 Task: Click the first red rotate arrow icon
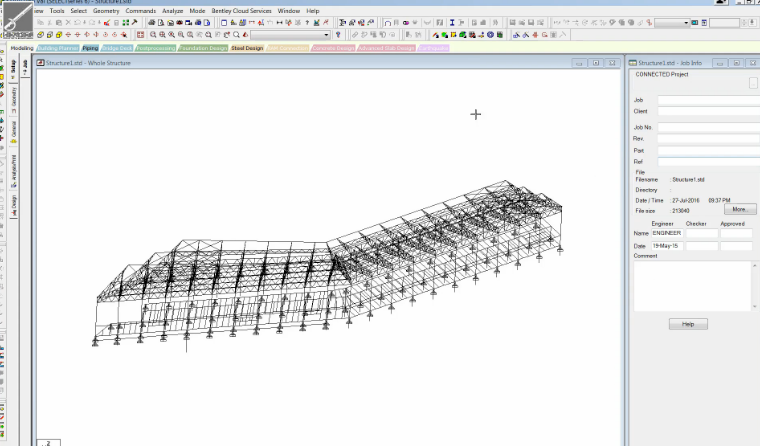68,34
